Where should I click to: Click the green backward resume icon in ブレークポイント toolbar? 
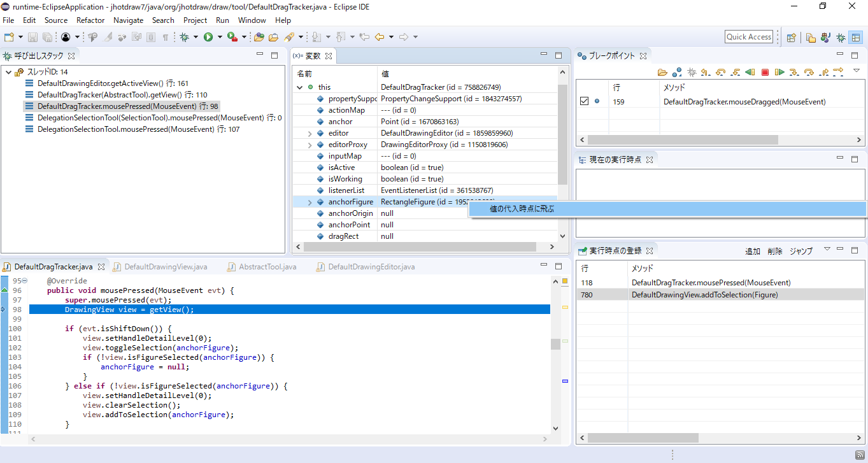click(x=750, y=72)
